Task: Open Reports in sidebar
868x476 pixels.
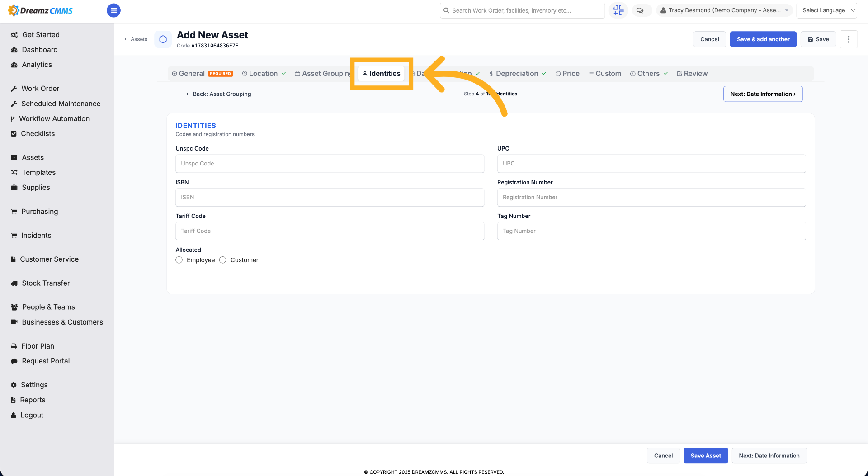Action: [28, 400]
